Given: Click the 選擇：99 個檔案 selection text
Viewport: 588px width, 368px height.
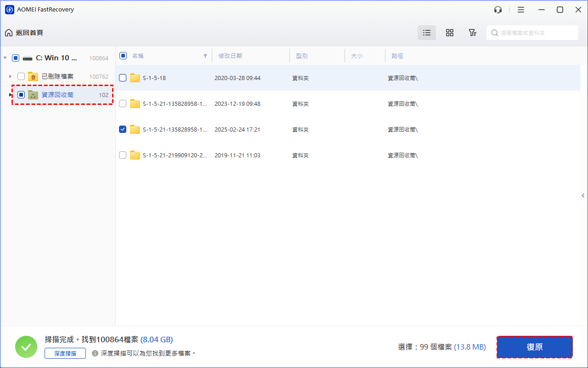Looking at the screenshot, I should pos(425,347).
